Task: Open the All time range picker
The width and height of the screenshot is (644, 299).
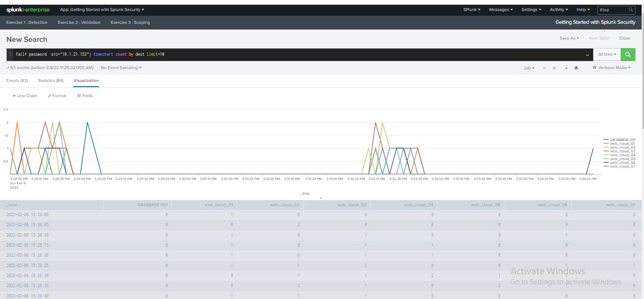Action: (607, 54)
